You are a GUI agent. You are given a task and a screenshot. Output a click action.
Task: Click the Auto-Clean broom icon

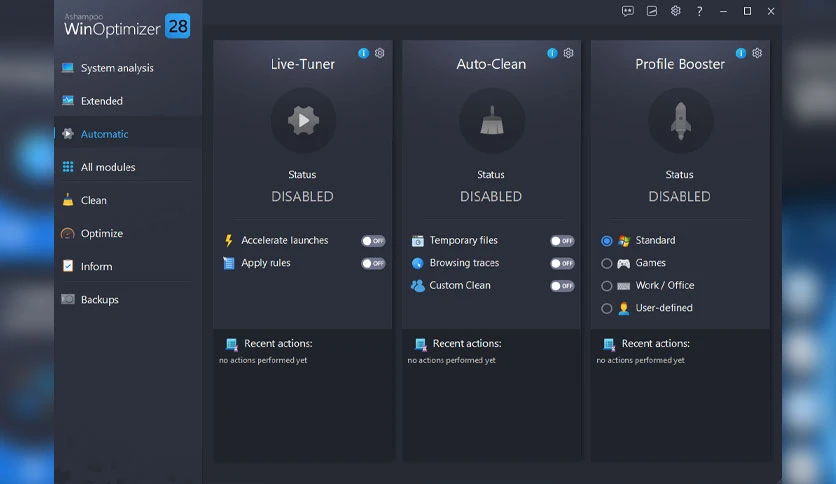point(492,120)
